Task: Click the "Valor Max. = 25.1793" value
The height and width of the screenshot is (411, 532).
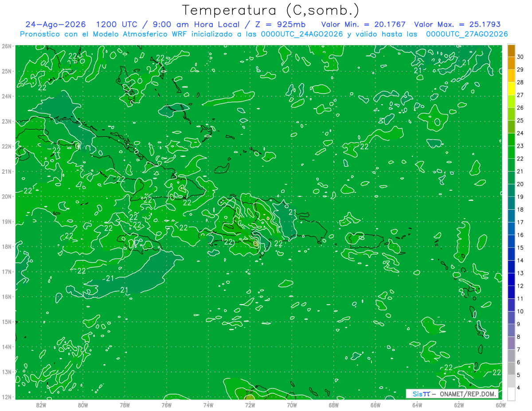Action: pyautogui.click(x=457, y=24)
